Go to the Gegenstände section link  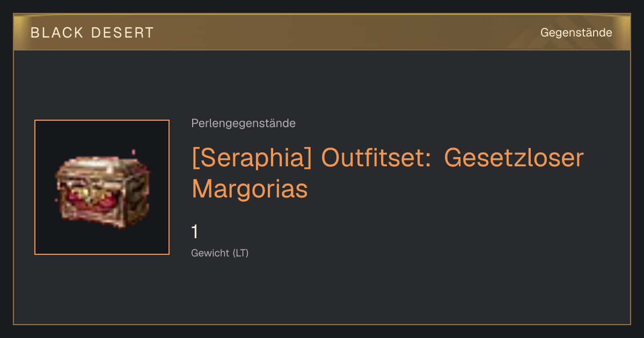pyautogui.click(x=576, y=33)
